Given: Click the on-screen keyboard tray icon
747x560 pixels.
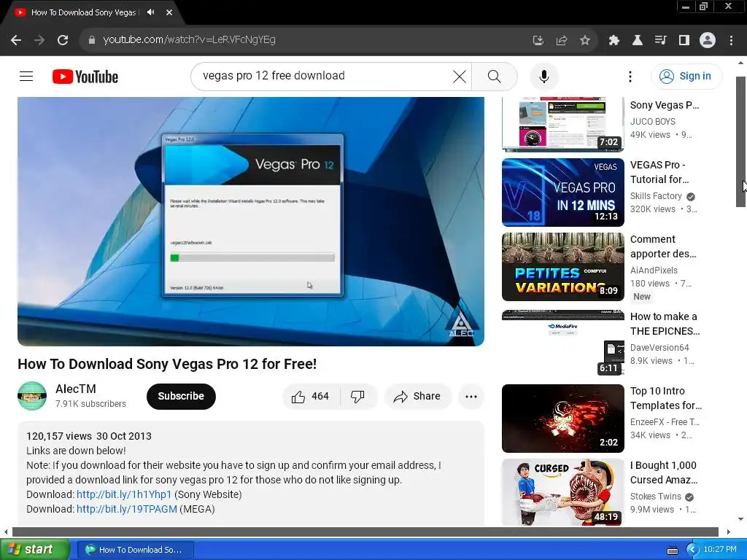Looking at the screenshot, I should (x=672, y=550).
